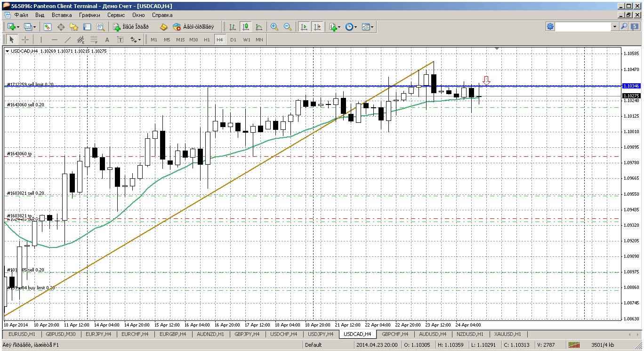Expand the periodicity clock dropdown
Viewport: 644px width, 351px height.
pyautogui.click(x=355, y=27)
